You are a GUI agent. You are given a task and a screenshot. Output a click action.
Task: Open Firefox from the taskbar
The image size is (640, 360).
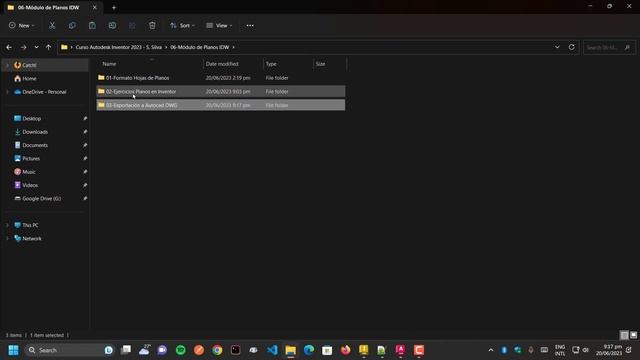(x=346, y=350)
